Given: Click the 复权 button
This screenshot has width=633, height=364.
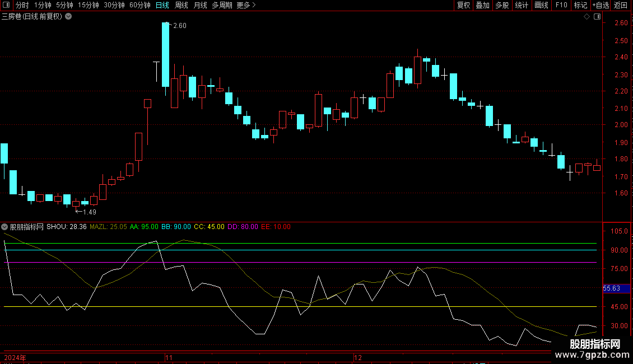Looking at the screenshot, I should tap(463, 5).
